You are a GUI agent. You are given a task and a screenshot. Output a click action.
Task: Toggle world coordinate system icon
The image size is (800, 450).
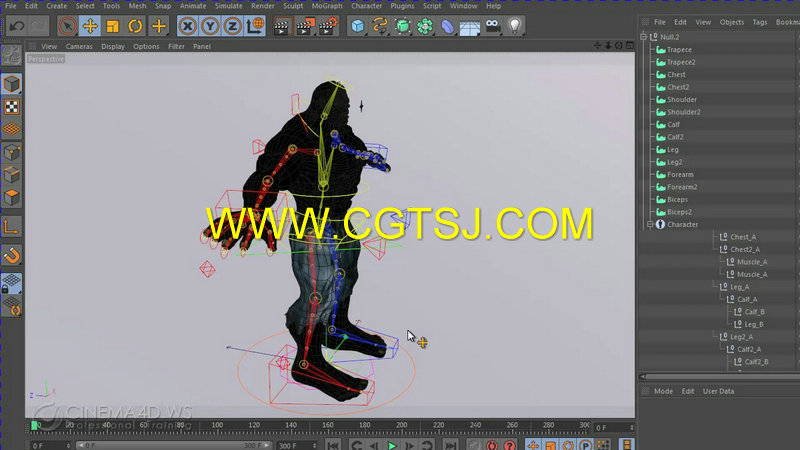(x=255, y=26)
